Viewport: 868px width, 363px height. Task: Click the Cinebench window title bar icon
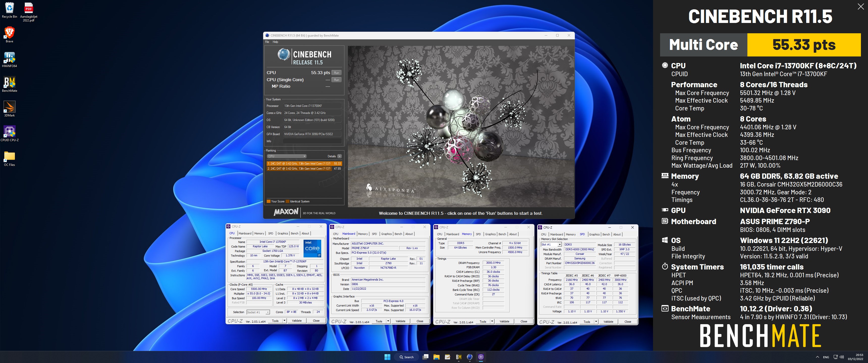tap(267, 35)
